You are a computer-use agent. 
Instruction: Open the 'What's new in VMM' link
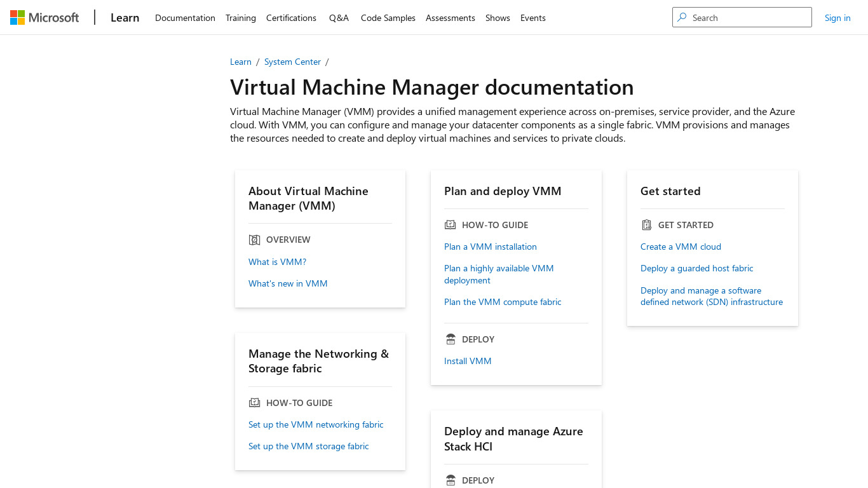pyautogui.click(x=288, y=283)
